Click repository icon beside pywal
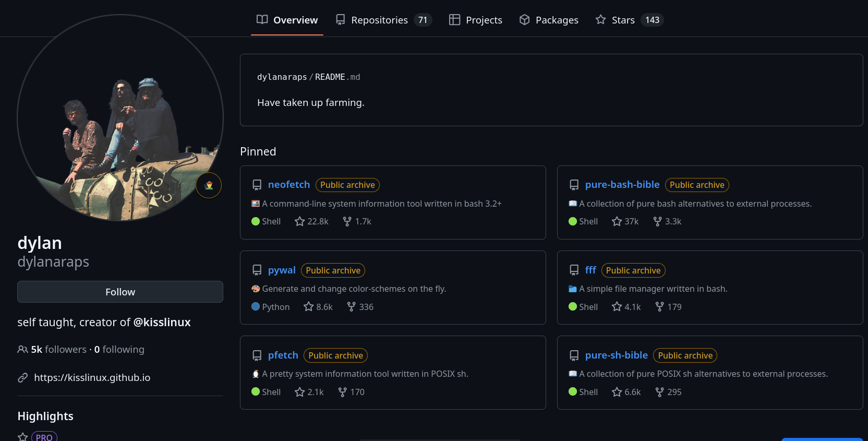The image size is (868, 441). pyautogui.click(x=257, y=270)
